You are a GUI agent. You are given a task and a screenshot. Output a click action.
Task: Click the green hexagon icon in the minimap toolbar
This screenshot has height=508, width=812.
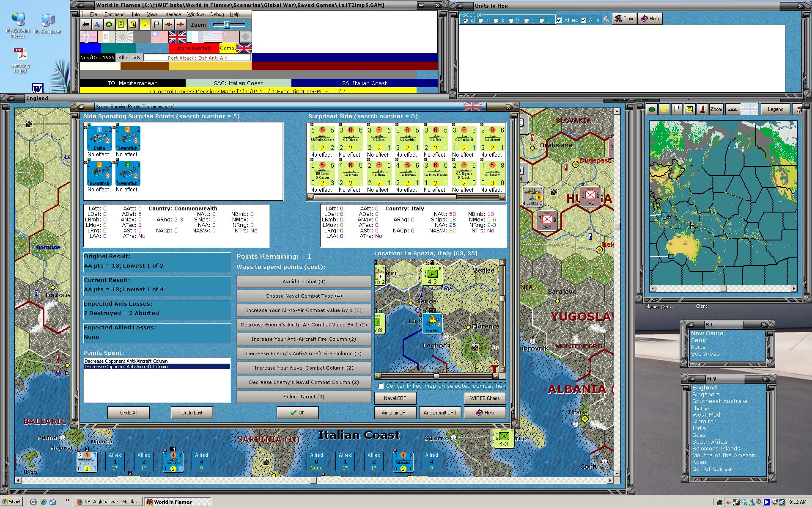(x=652, y=109)
